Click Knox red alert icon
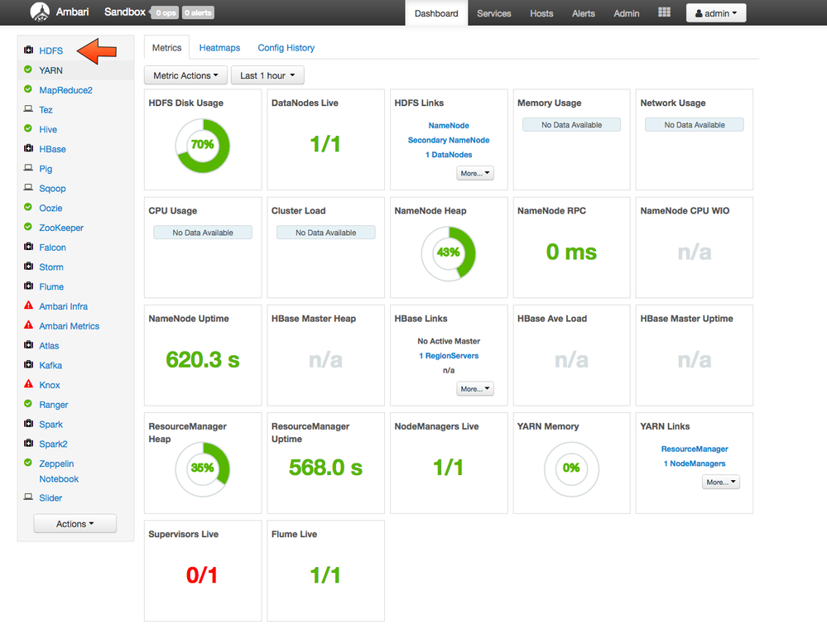 coord(28,384)
